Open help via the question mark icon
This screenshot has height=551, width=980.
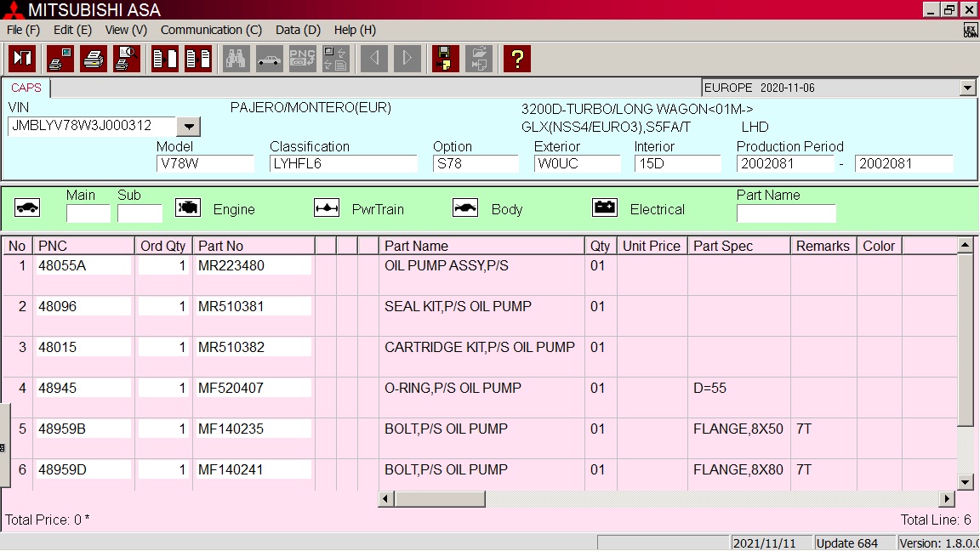click(x=516, y=59)
